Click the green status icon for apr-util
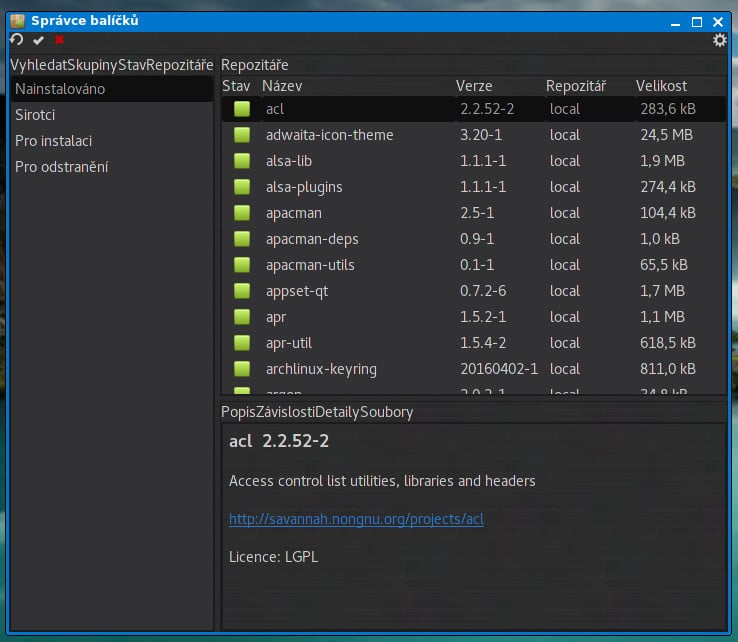Image resolution: width=738 pixels, height=642 pixels. pyautogui.click(x=242, y=343)
